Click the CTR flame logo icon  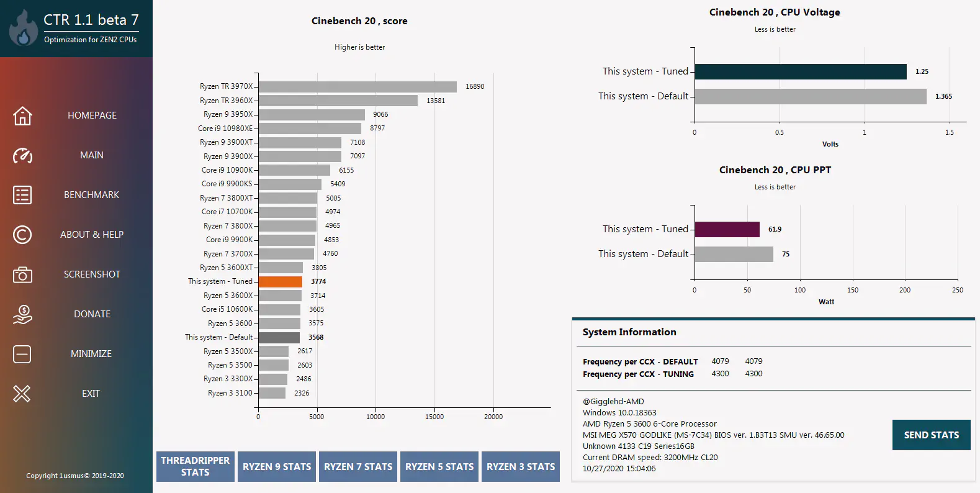point(24,29)
